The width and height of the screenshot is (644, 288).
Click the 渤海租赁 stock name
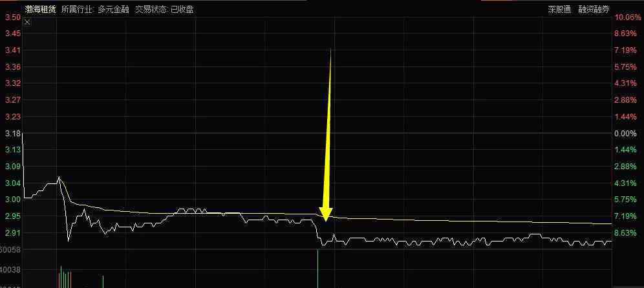tap(39, 9)
